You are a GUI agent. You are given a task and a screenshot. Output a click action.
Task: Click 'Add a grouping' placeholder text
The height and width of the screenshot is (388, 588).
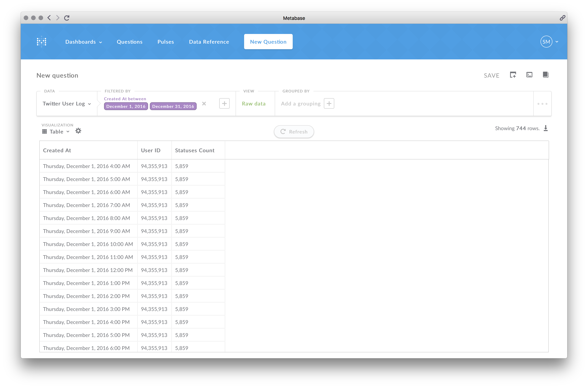click(300, 104)
